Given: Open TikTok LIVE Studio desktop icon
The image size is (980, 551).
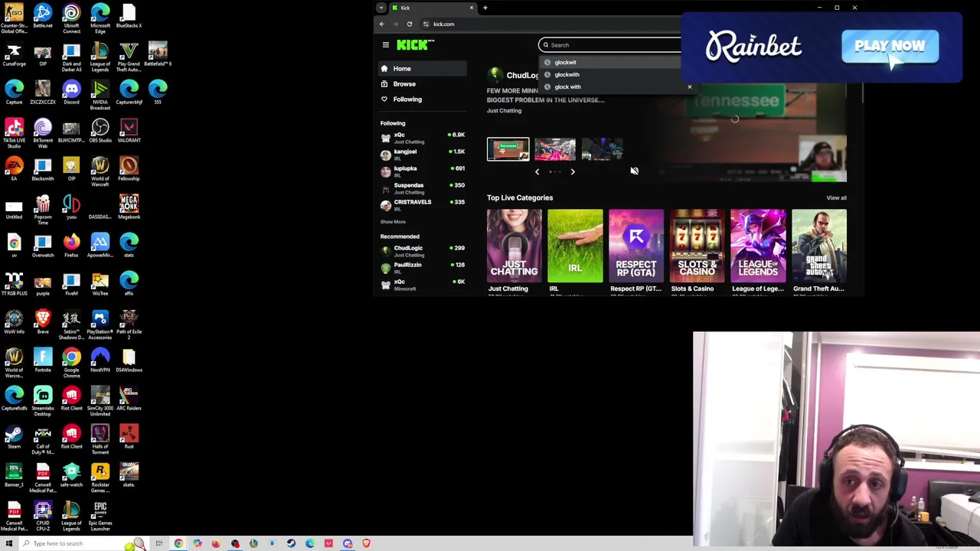Looking at the screenshot, I should coord(14,134).
